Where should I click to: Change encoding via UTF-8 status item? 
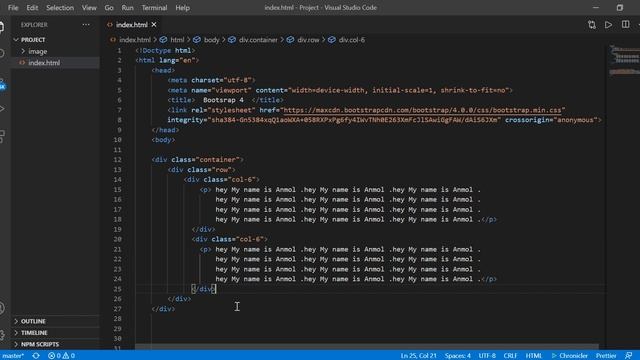(x=487, y=356)
